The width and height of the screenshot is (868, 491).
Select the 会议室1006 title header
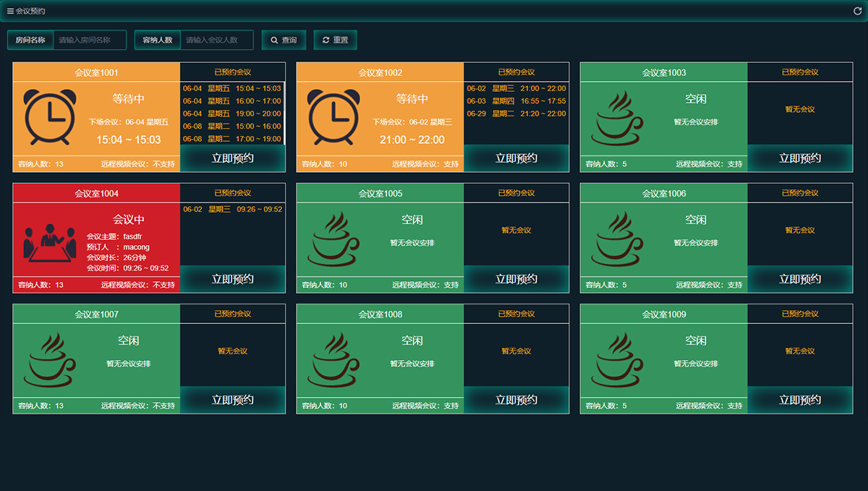click(x=663, y=193)
